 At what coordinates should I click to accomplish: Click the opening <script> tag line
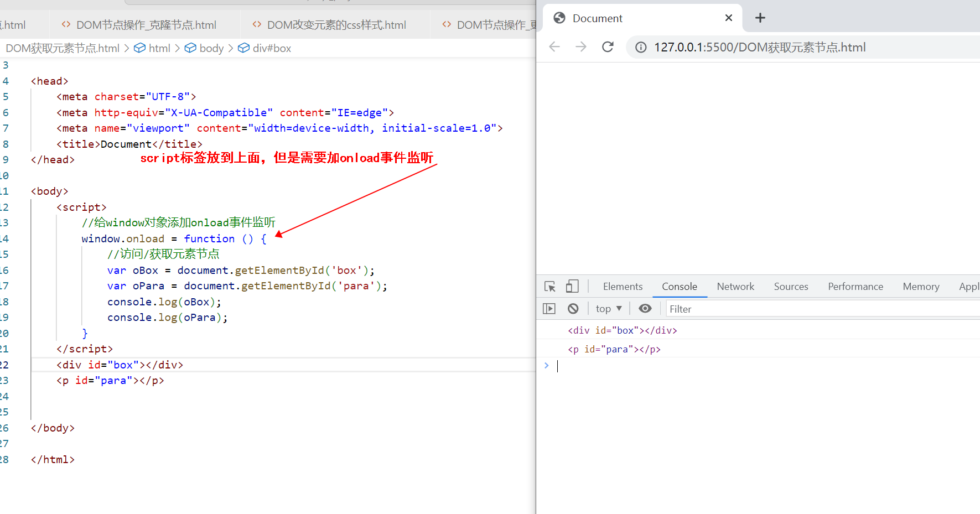pyautogui.click(x=81, y=207)
